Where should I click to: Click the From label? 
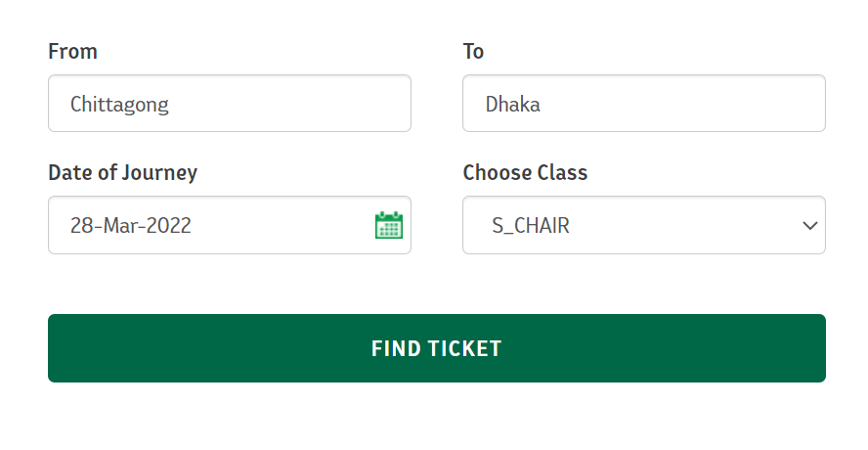point(72,52)
